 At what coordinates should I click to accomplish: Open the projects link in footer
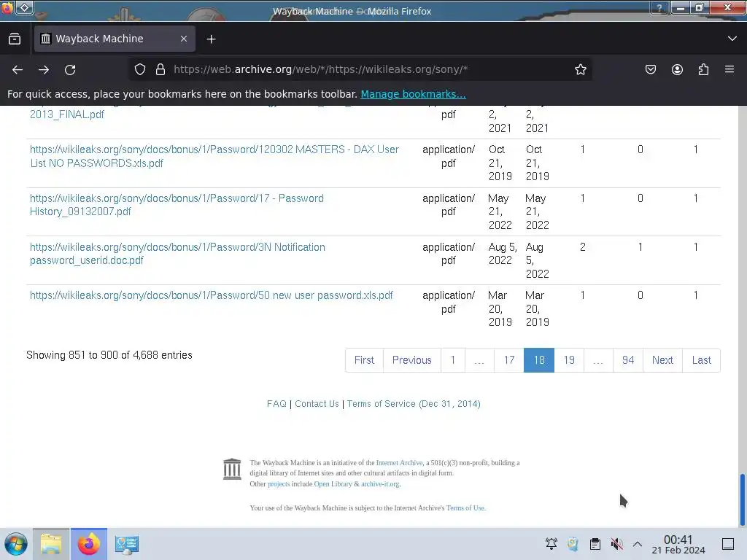[279, 484]
